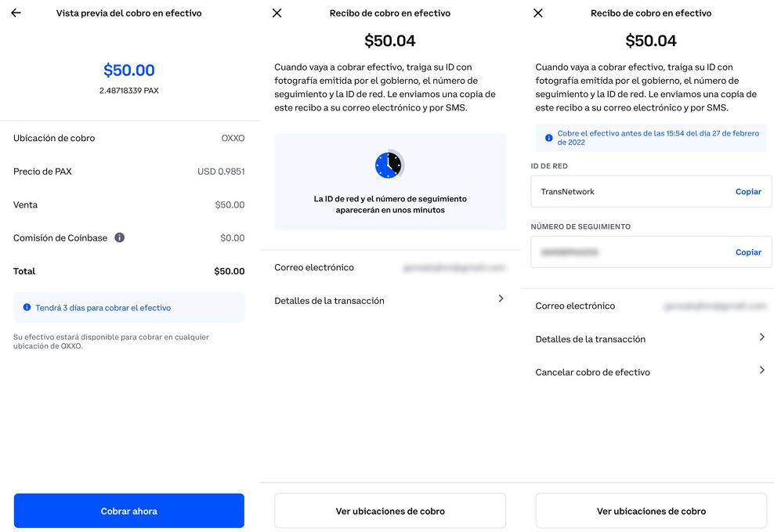Expand Detalles de la transacción on right screen
Viewport: 774px width, 532px height.
click(650, 338)
